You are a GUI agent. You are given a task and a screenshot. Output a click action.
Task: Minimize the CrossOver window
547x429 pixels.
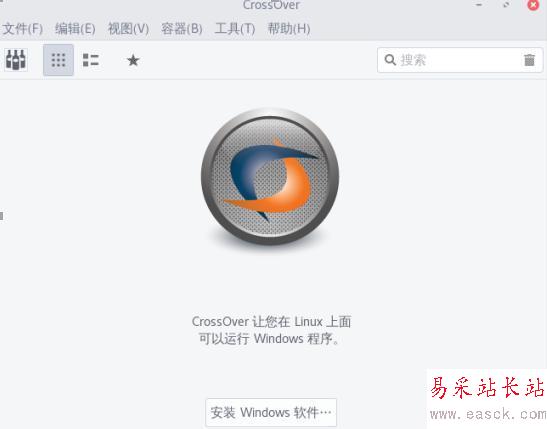[479, 5]
